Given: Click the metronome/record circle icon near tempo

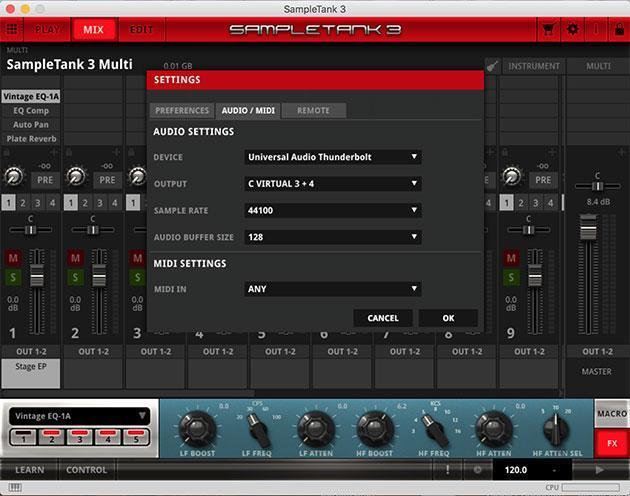Looking at the screenshot, I should tap(477, 469).
